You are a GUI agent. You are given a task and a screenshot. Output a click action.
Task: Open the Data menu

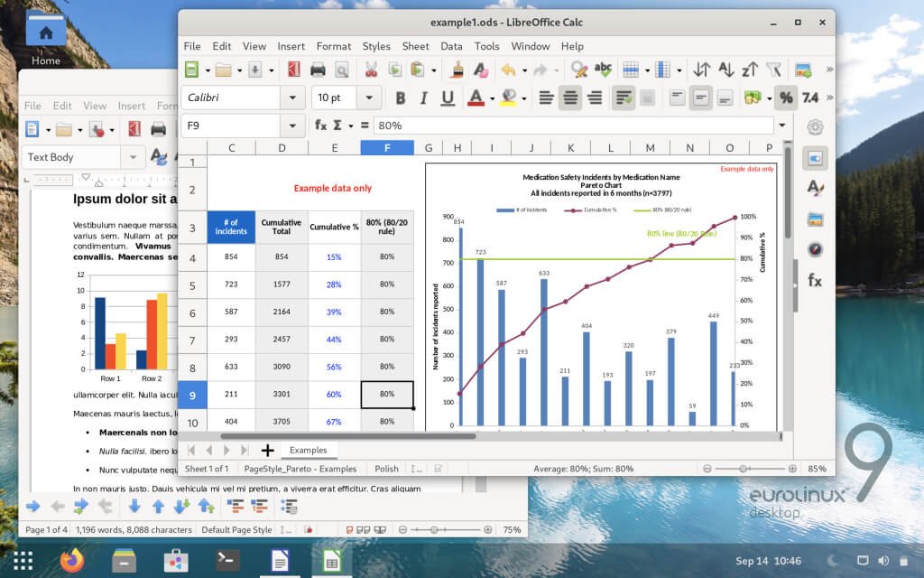point(451,46)
